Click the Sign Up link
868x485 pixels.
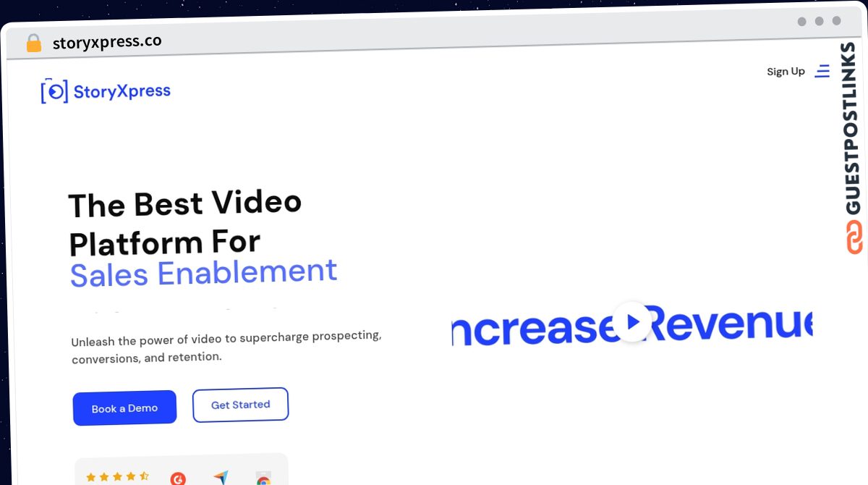pyautogui.click(x=786, y=72)
